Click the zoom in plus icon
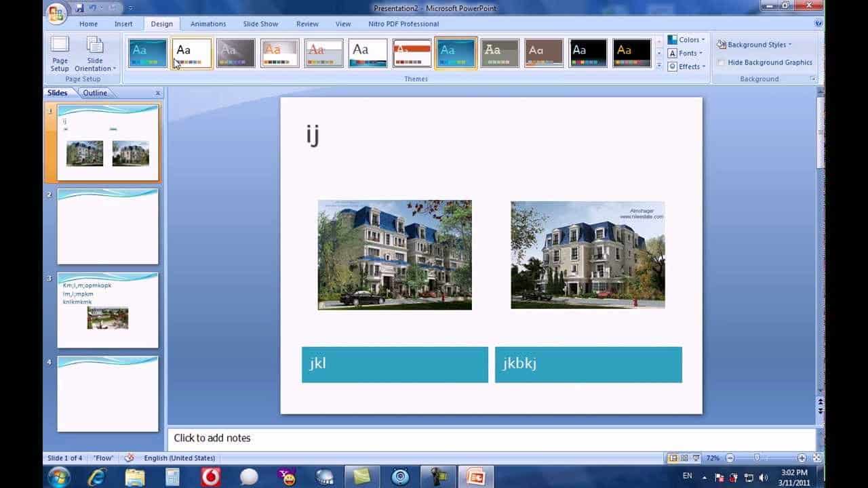This screenshot has height=488, width=868. (x=802, y=458)
